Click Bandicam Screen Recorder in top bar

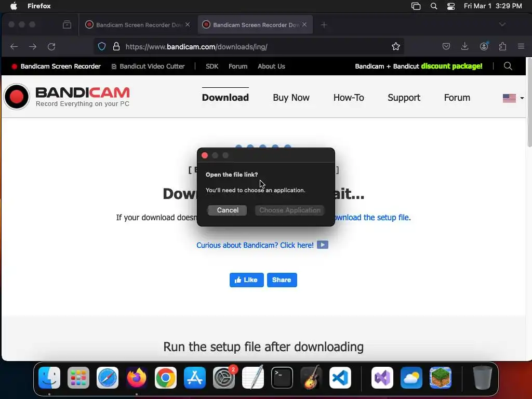56,66
